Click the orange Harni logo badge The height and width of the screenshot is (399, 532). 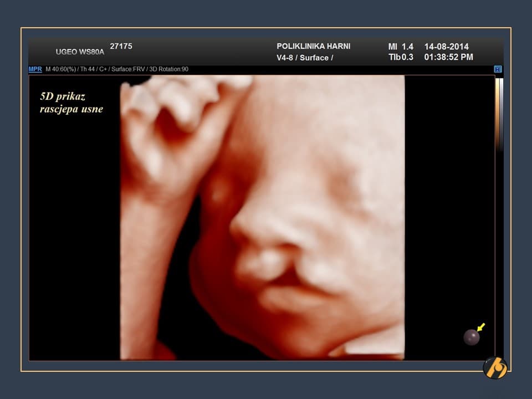coord(494,367)
